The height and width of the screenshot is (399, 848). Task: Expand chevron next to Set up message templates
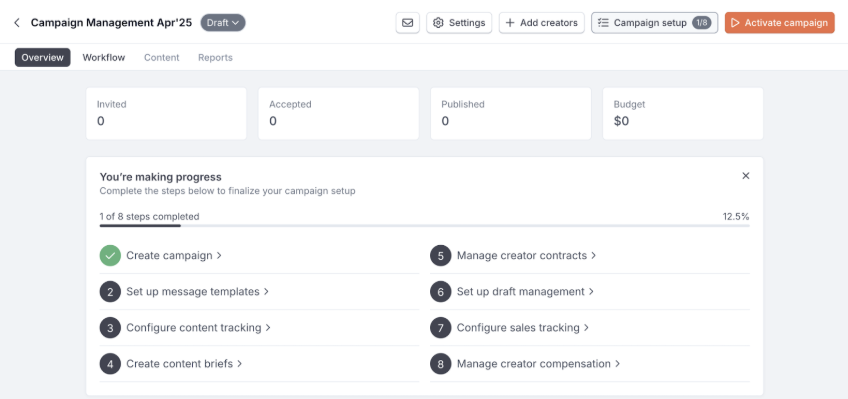266,291
